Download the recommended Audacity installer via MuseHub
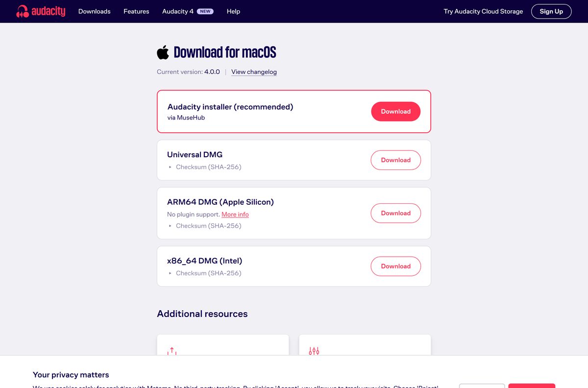The image size is (588, 388). pyautogui.click(x=395, y=111)
